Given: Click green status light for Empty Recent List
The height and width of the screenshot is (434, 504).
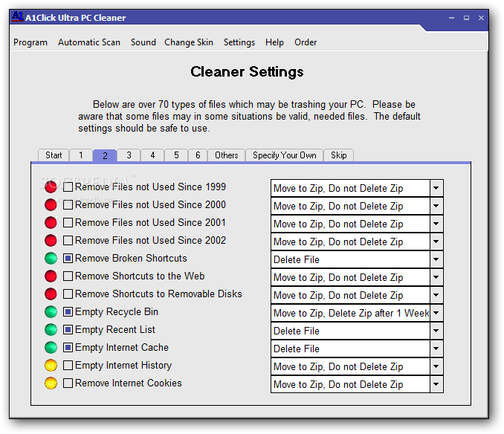Looking at the screenshot, I should click(x=51, y=330).
